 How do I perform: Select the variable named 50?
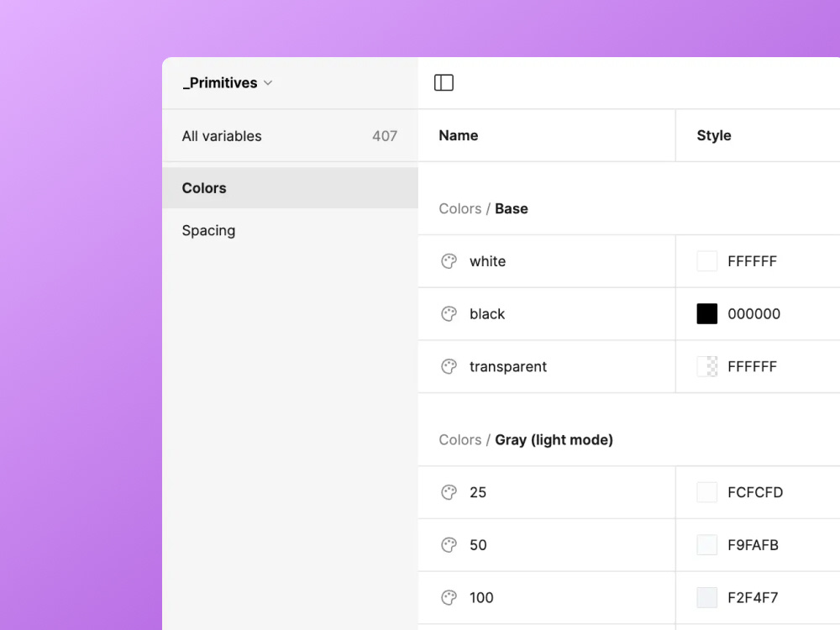point(478,545)
